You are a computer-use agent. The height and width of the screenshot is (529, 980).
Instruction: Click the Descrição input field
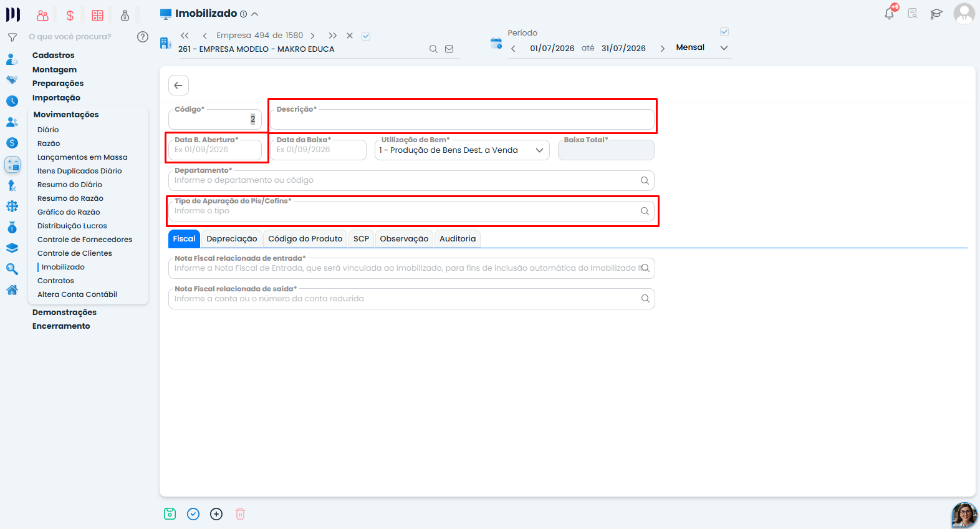pyautogui.click(x=462, y=119)
